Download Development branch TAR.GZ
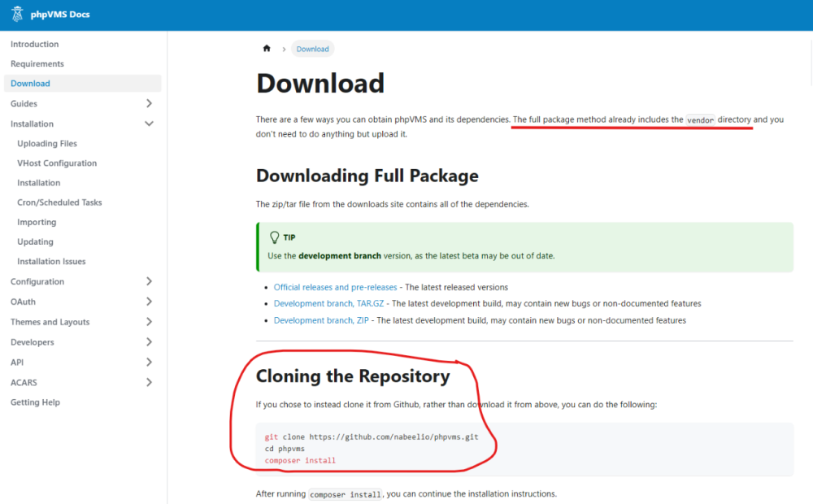 tap(328, 303)
